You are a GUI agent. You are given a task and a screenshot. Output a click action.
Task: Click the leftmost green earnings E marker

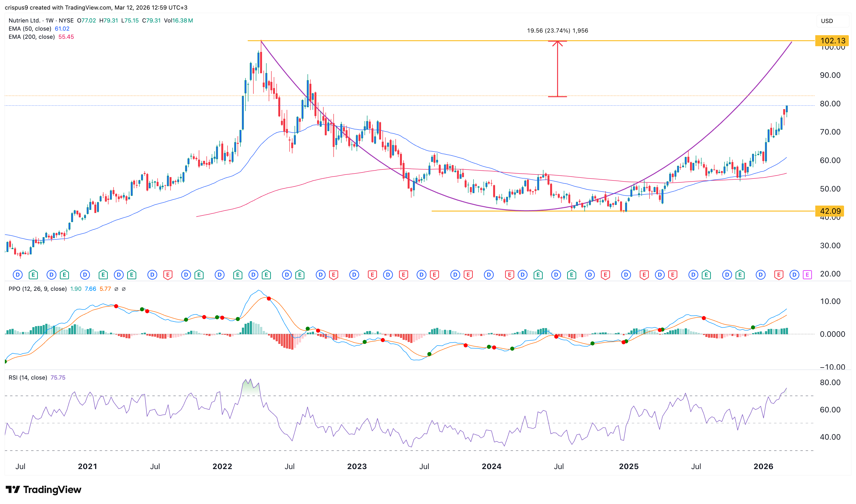tap(33, 274)
